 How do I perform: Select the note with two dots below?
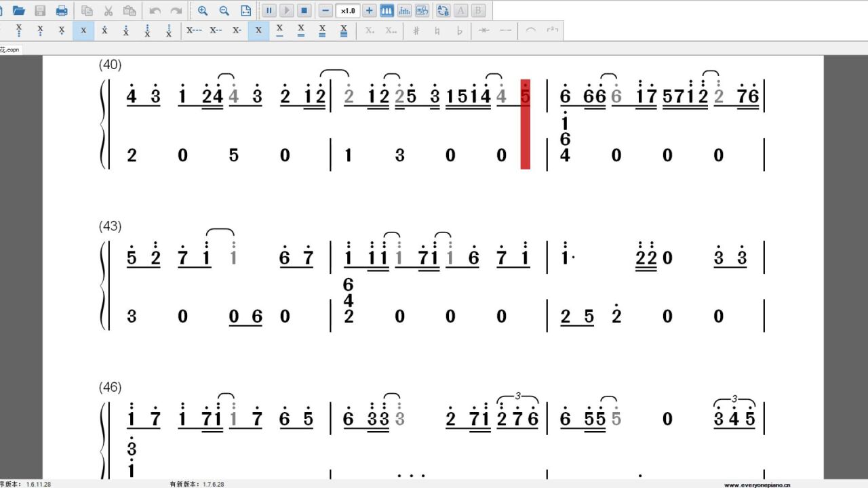(41, 30)
